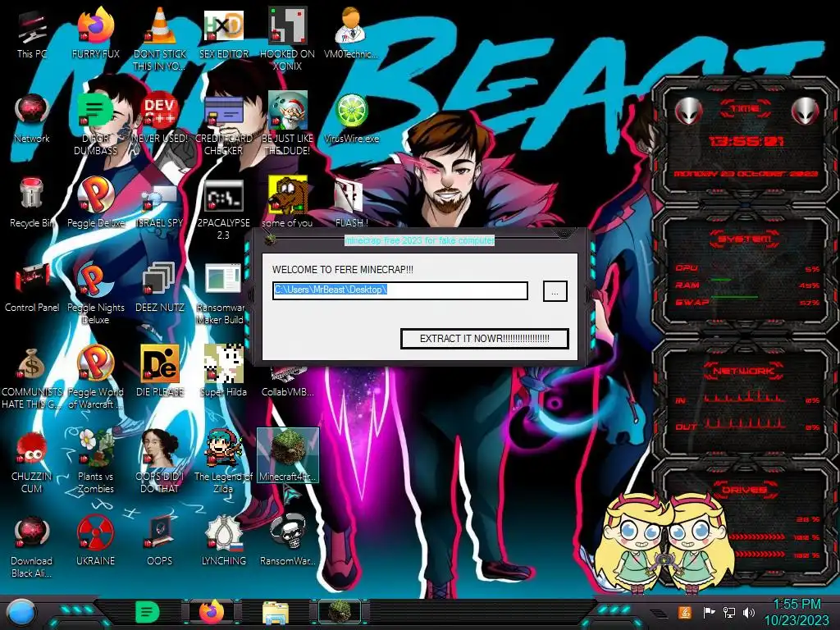This screenshot has width=840, height=630.
Task: Click the extractor window title text
Action: pos(419,240)
